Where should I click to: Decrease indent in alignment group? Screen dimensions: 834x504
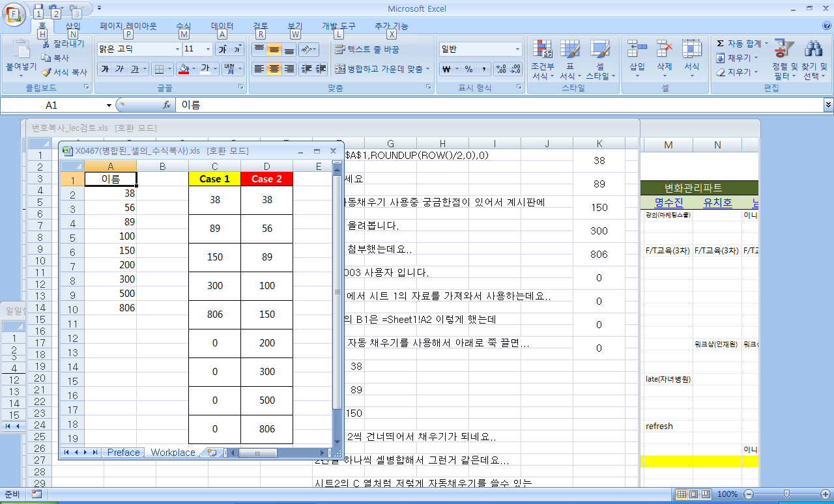point(306,69)
